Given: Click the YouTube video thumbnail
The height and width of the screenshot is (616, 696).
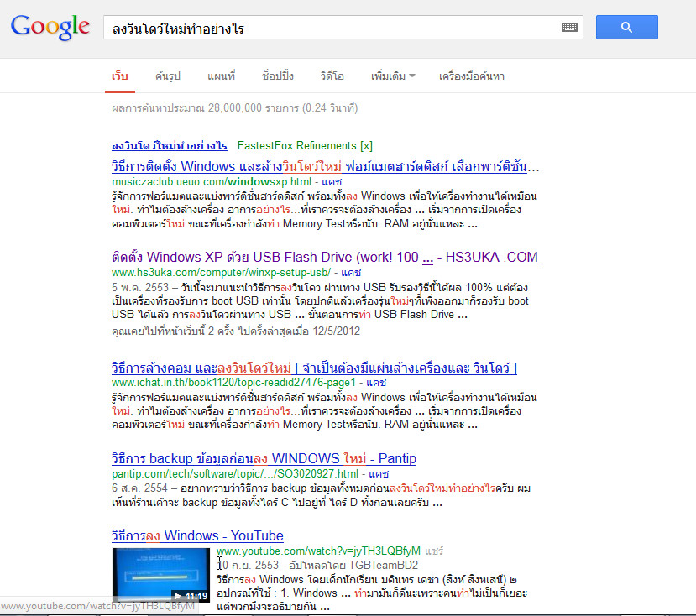Looking at the screenshot, I should coord(160,575).
